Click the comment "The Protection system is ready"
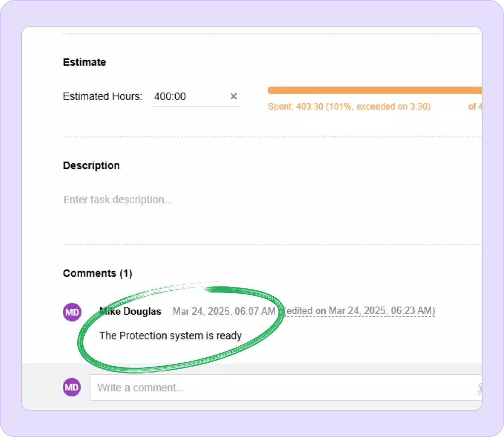The height and width of the screenshot is (437, 504). tap(170, 336)
